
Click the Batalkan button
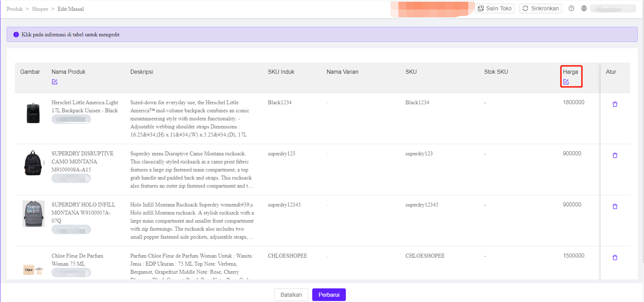(x=291, y=295)
